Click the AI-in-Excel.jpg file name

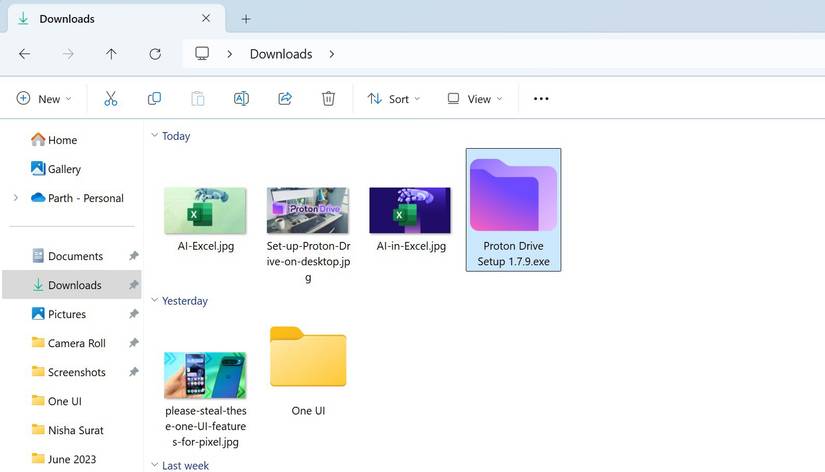pos(411,246)
